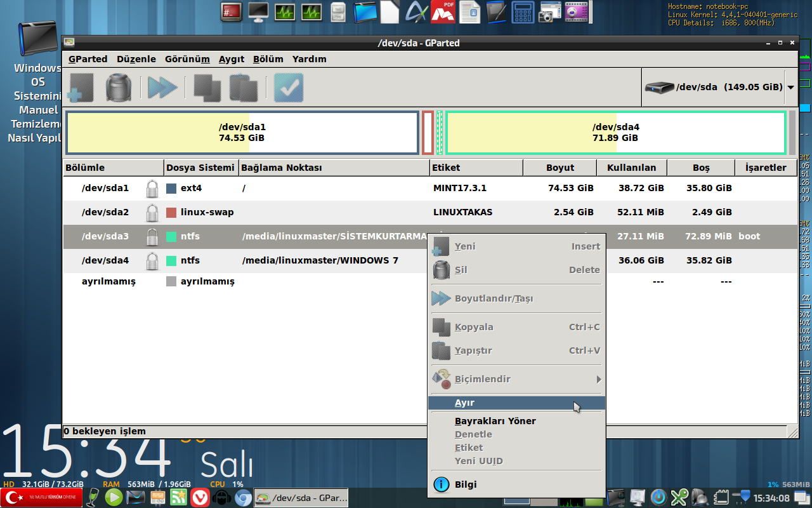The height and width of the screenshot is (508, 812).
Task: Select the red linux-swap block in the disk map
Action: [x=428, y=133]
